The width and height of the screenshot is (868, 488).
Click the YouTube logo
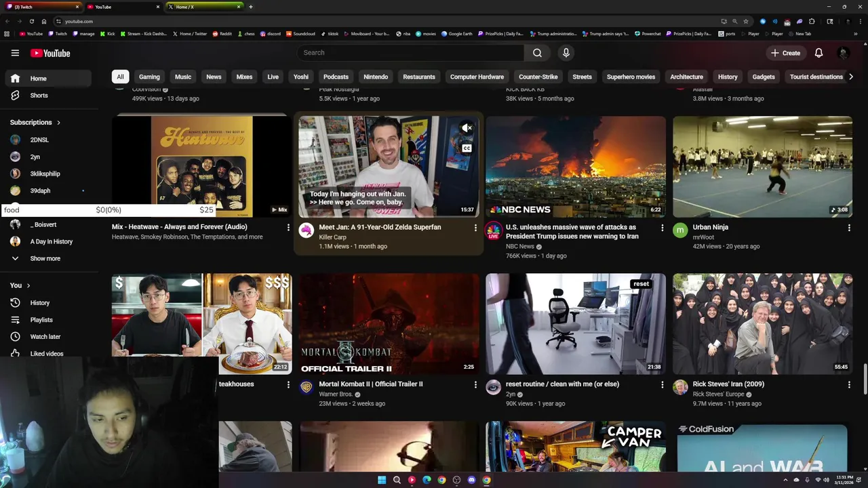50,53
